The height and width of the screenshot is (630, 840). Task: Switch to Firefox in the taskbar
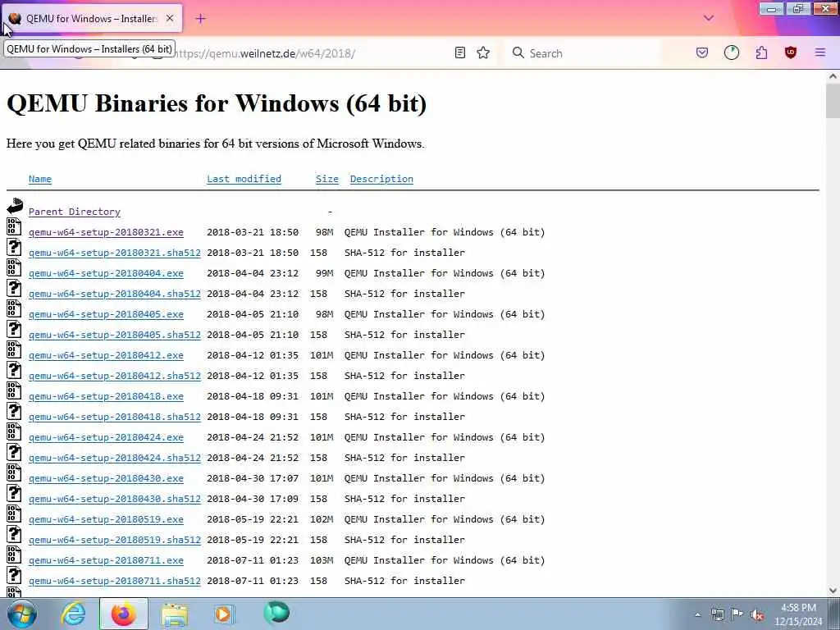(x=123, y=614)
